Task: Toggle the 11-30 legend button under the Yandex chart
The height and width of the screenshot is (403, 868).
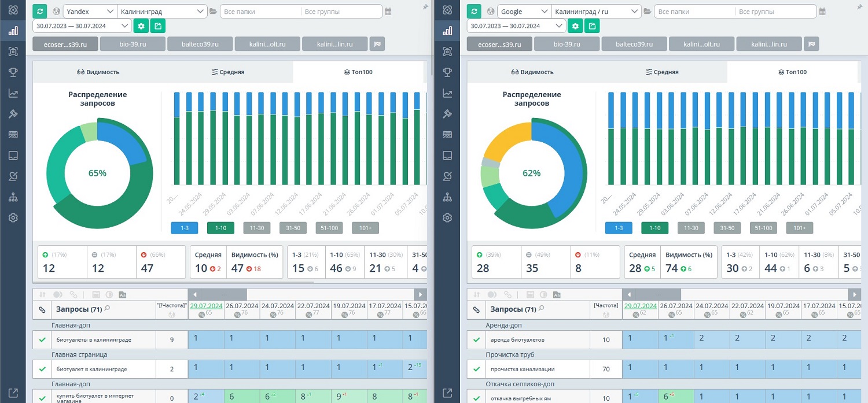Action: click(x=257, y=228)
